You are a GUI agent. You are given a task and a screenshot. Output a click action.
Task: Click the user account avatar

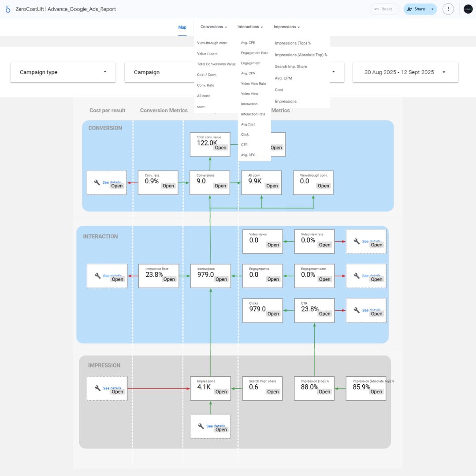tap(468, 9)
